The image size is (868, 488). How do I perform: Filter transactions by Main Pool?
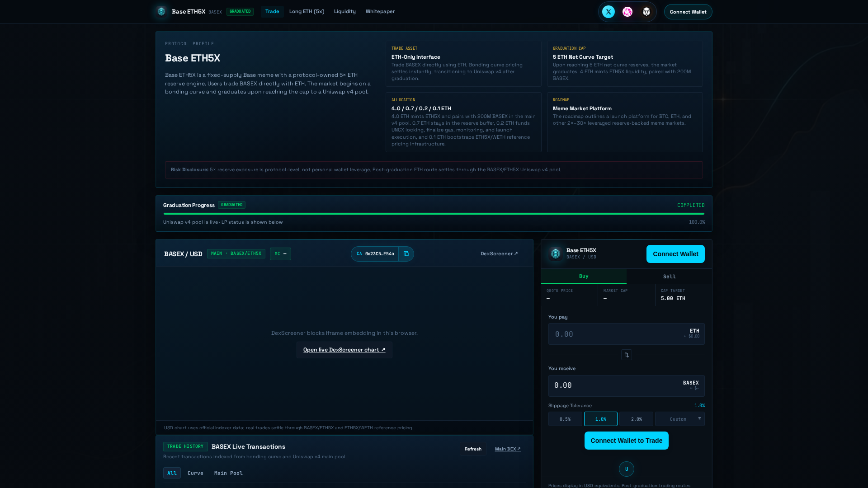[x=228, y=473]
